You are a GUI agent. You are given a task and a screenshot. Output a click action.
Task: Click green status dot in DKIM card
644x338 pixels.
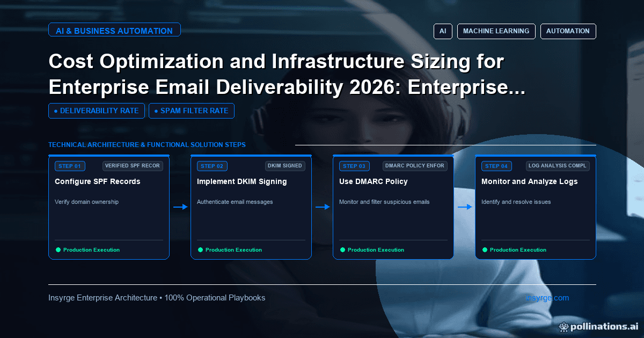(200, 249)
